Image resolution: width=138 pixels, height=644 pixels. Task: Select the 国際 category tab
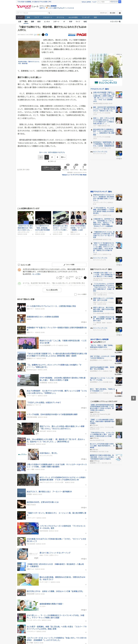(x=32, y=21)
